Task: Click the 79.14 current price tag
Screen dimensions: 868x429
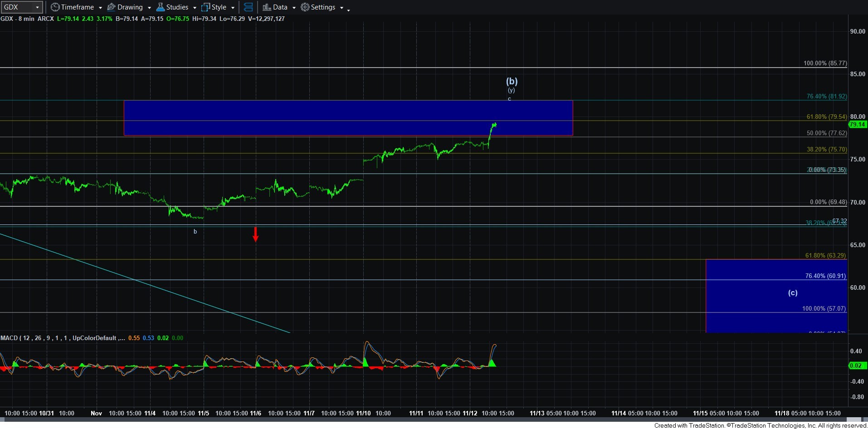Action: (x=857, y=124)
